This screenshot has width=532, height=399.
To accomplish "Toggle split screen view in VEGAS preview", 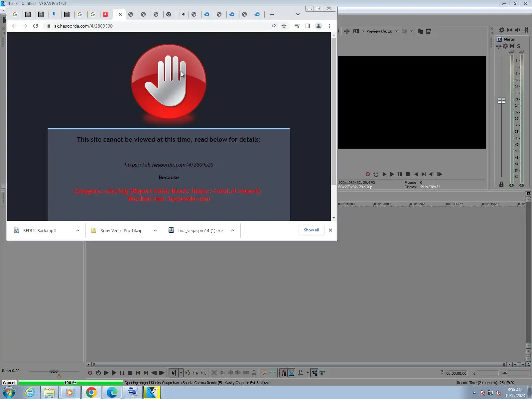I will [356, 31].
